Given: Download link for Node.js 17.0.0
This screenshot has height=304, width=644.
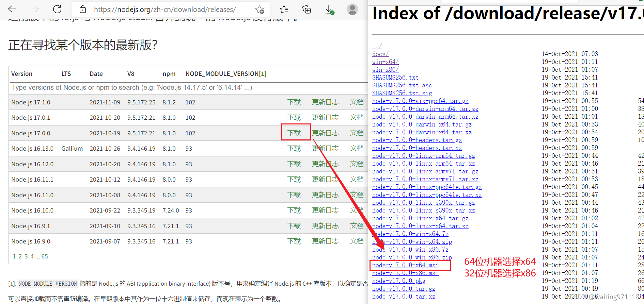Looking at the screenshot, I should 294,133.
